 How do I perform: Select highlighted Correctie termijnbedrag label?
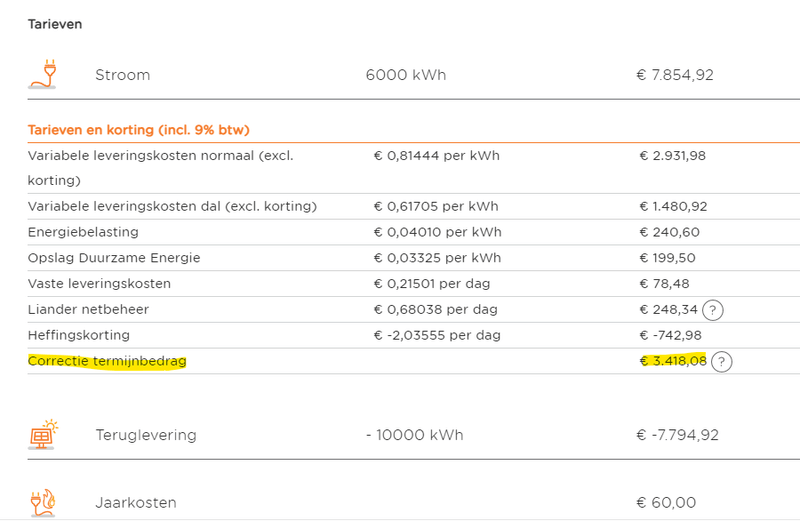click(107, 361)
